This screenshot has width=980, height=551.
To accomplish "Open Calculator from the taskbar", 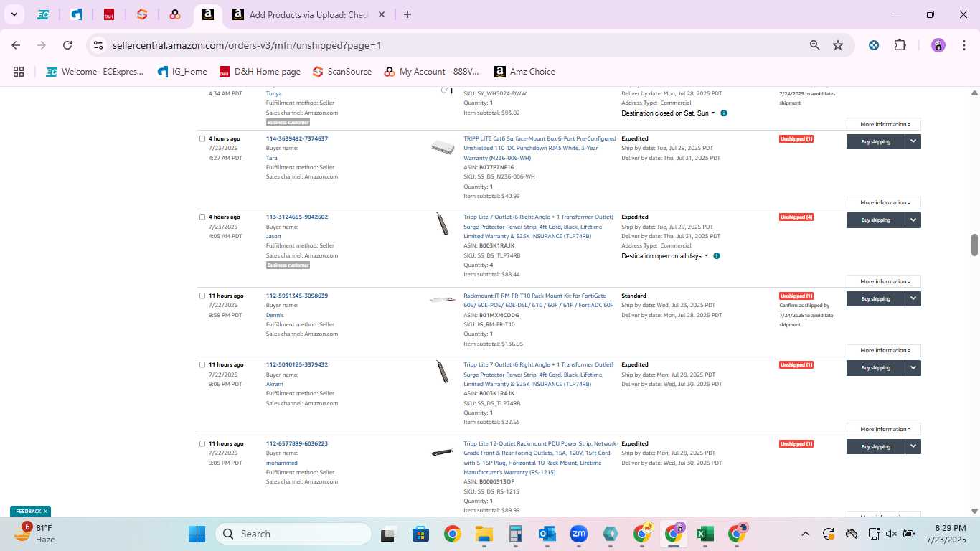I will tap(515, 534).
